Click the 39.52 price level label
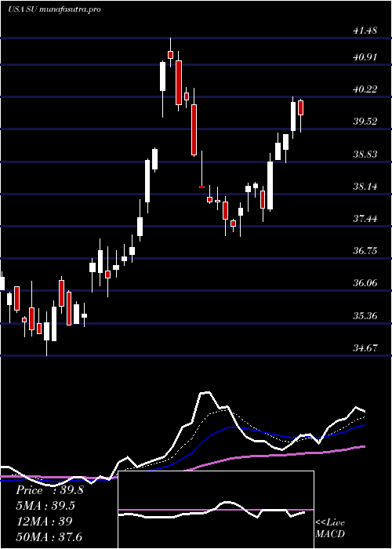 [x=365, y=122]
